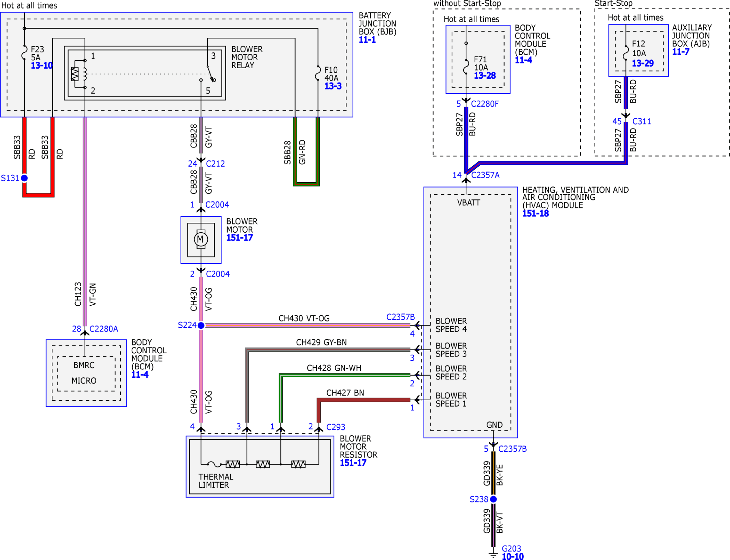
Task: Select the blower motor relay coil symbol
Action: [75, 74]
